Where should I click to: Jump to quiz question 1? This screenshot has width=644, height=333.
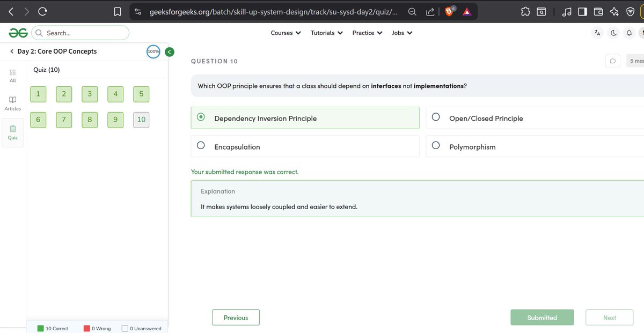tap(38, 94)
